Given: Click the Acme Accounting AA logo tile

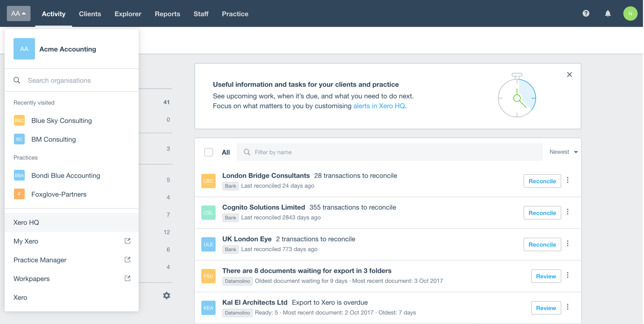Looking at the screenshot, I should (x=24, y=49).
